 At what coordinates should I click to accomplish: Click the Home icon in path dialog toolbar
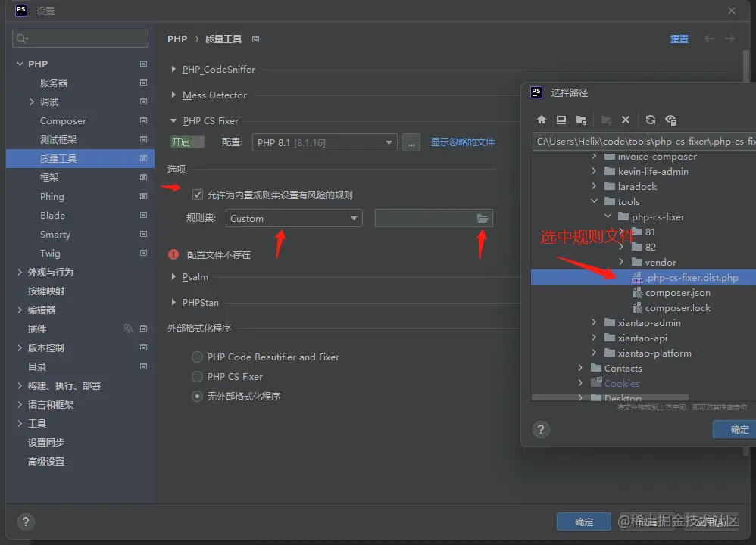click(542, 120)
